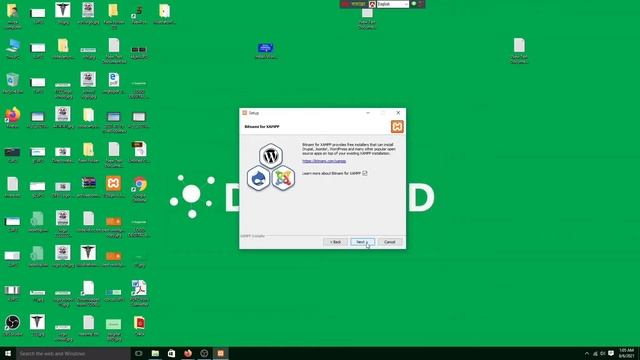Image resolution: width=640 pixels, height=360 pixels.
Task: Open the bitnami.com/xampp hyperlink
Action: 324,161
